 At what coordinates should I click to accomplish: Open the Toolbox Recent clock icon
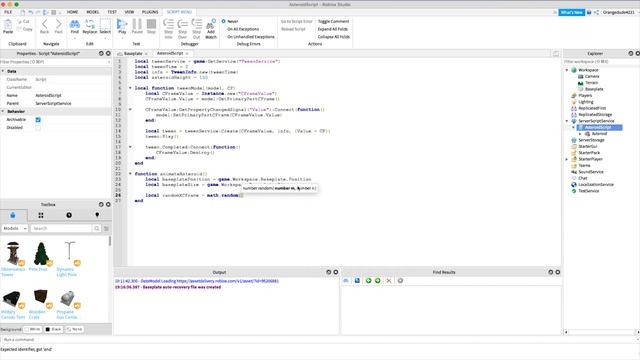[x=69, y=215]
